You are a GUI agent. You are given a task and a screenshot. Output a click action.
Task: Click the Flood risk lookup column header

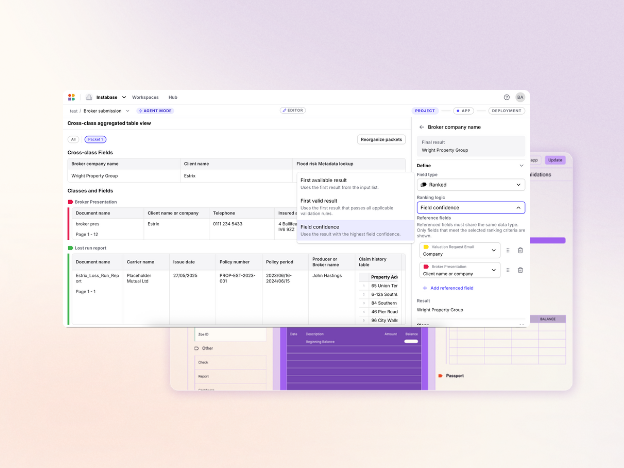[x=349, y=164]
